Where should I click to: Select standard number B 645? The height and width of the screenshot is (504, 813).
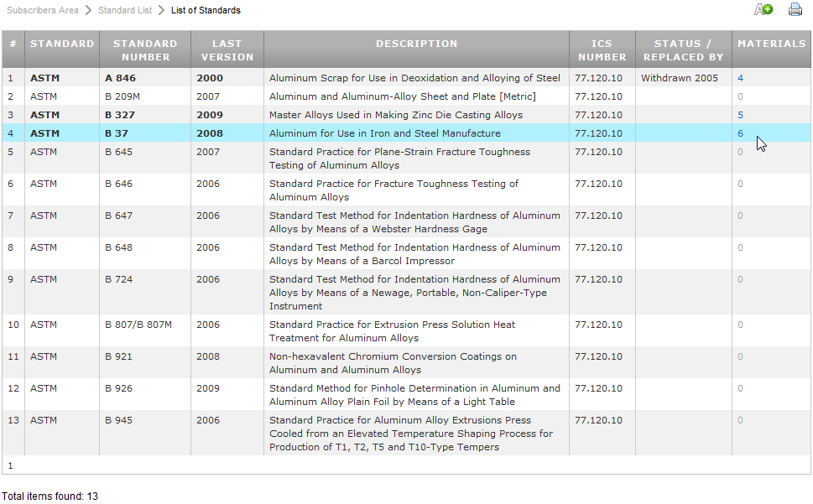(x=119, y=153)
